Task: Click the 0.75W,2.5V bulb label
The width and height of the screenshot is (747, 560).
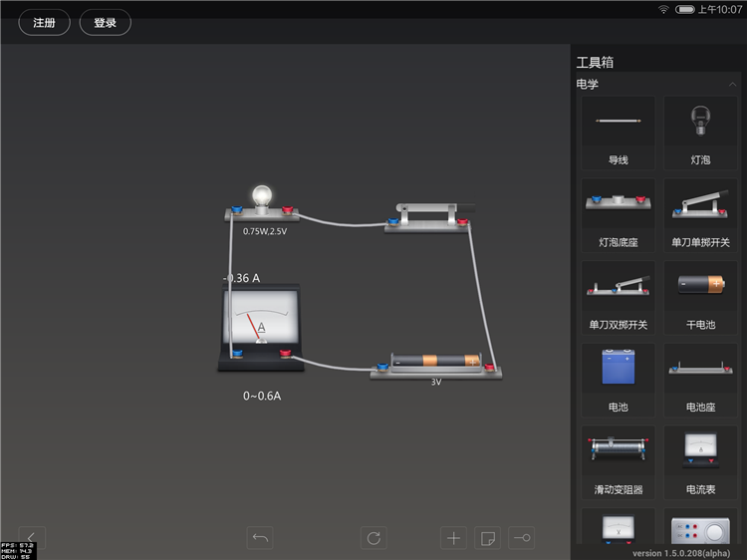Action: (265, 231)
